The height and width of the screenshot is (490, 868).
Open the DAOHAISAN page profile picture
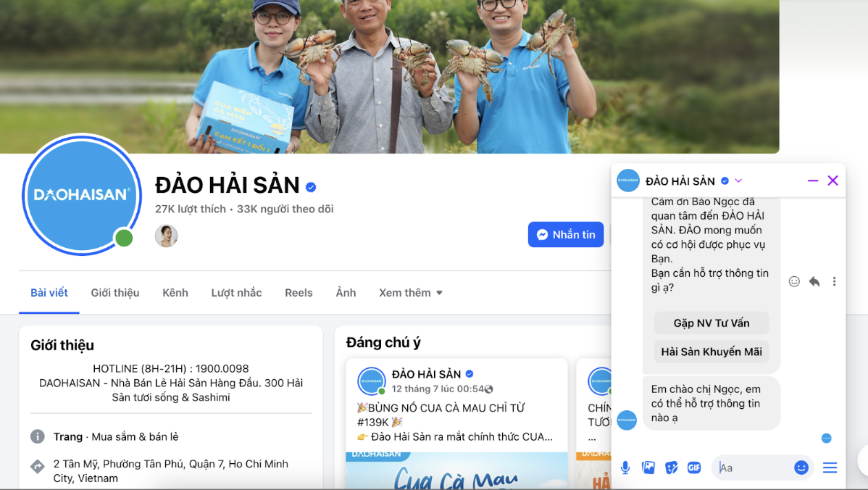click(82, 194)
